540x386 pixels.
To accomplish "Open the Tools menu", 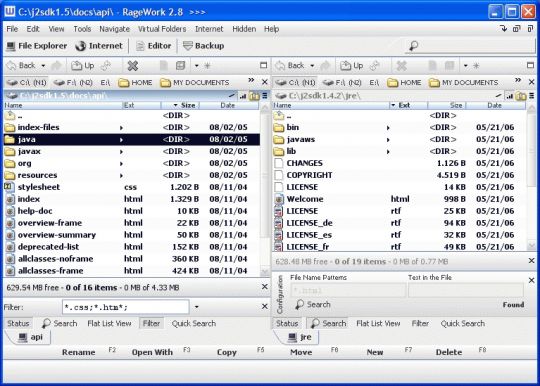I will [x=82, y=29].
